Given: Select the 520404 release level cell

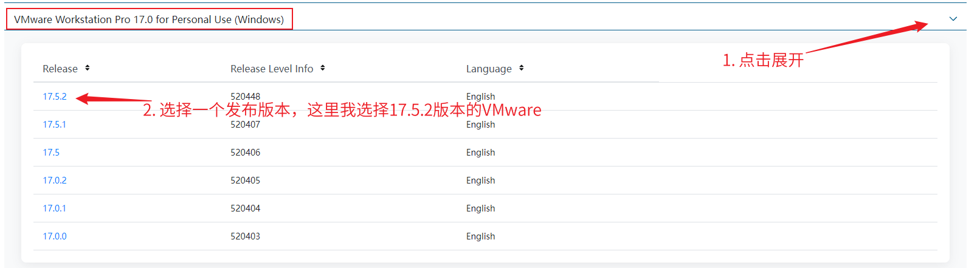Looking at the screenshot, I should (x=245, y=208).
